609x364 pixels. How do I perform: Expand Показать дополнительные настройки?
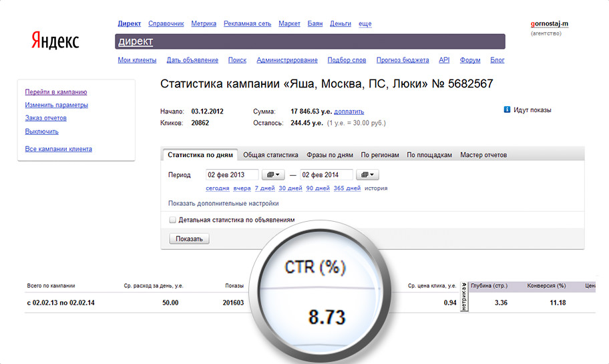(x=223, y=203)
